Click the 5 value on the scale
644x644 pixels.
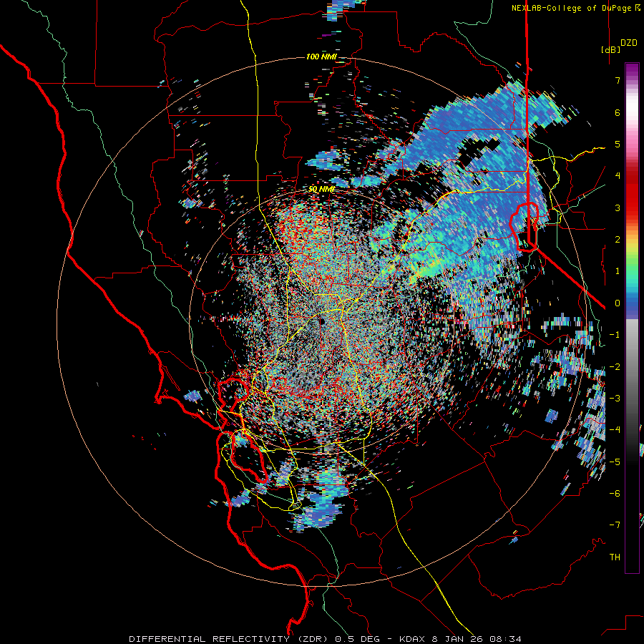pos(618,144)
